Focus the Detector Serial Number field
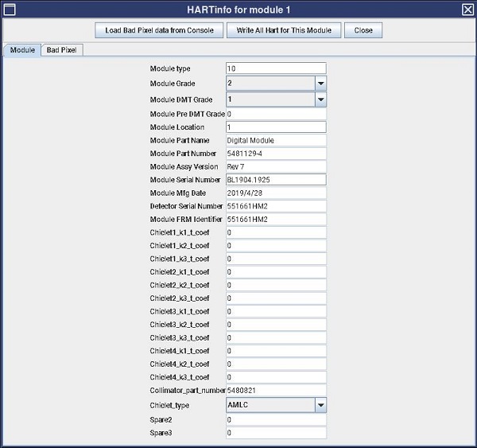The width and height of the screenshot is (477, 448). (x=275, y=206)
